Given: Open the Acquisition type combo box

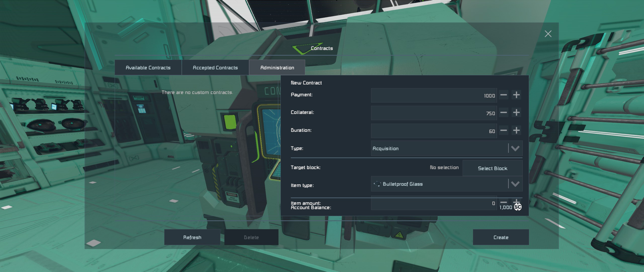Looking at the screenshot, I should (439, 148).
